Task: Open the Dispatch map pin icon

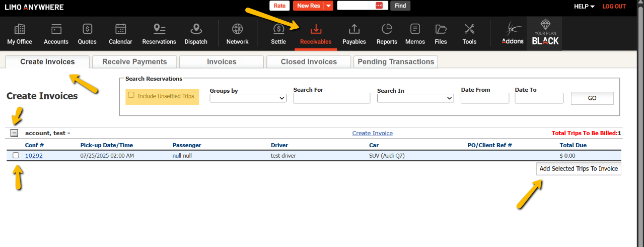Action: point(196,29)
